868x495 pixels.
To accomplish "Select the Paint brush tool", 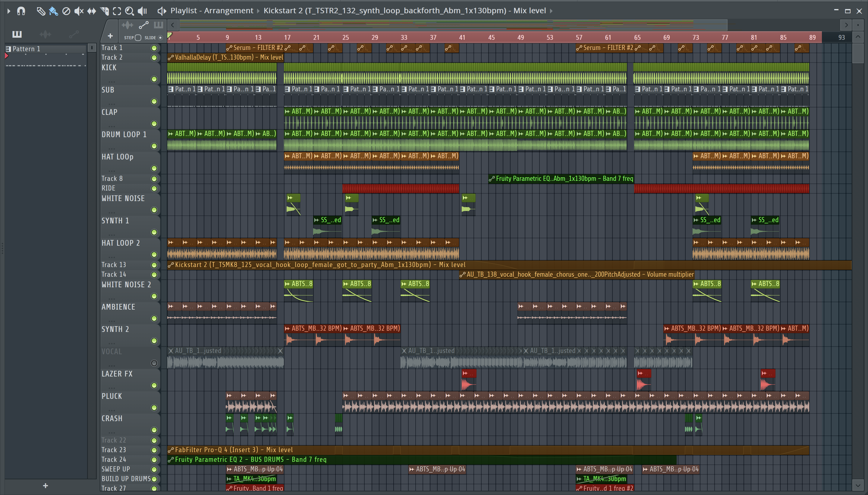I will coord(53,11).
